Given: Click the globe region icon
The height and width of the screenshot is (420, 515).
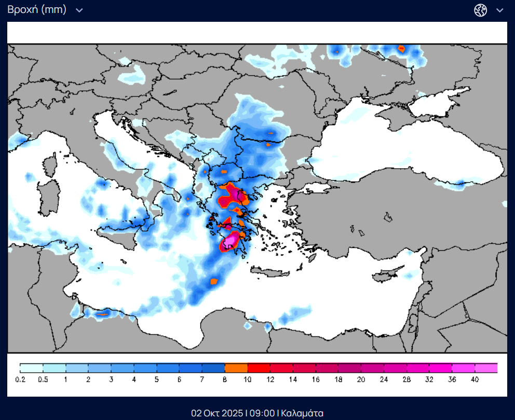Looking at the screenshot, I should click(481, 10).
